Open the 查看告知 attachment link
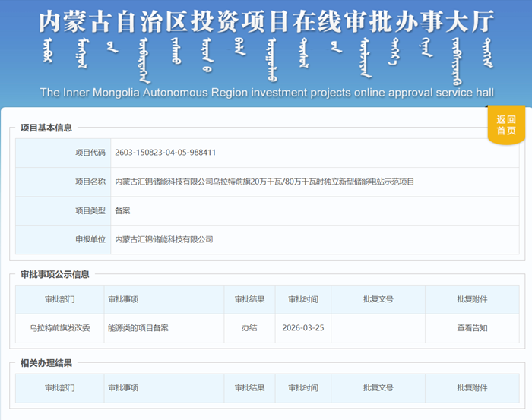 coord(472,328)
